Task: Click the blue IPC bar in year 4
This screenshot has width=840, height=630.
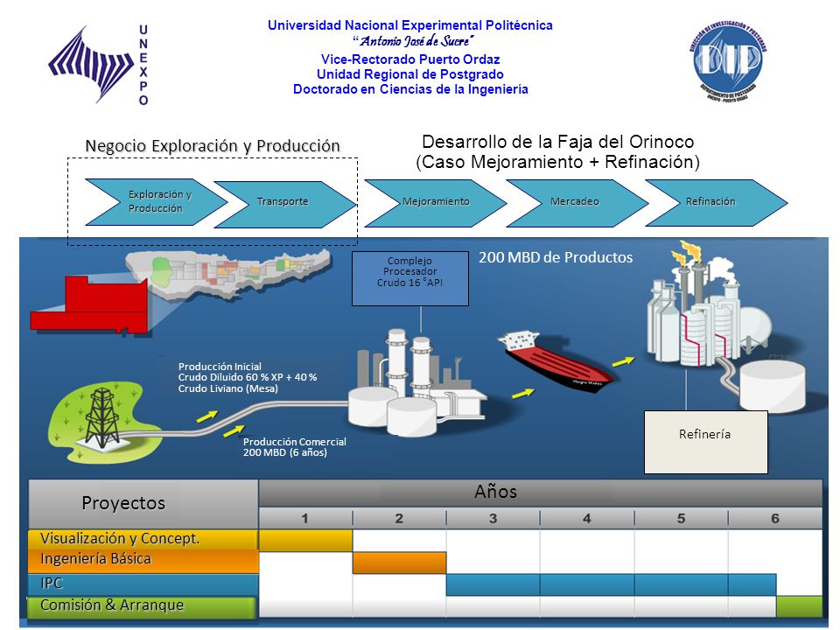Action: pyautogui.click(x=587, y=584)
